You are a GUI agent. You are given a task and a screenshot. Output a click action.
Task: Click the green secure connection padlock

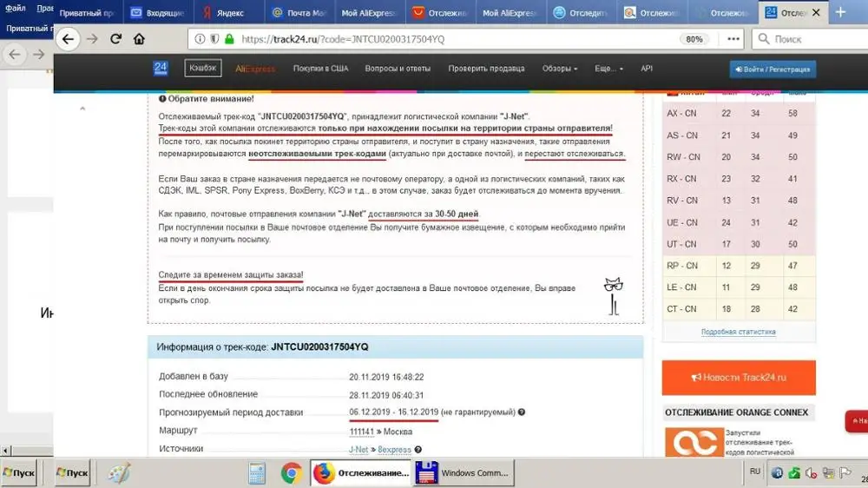click(229, 39)
